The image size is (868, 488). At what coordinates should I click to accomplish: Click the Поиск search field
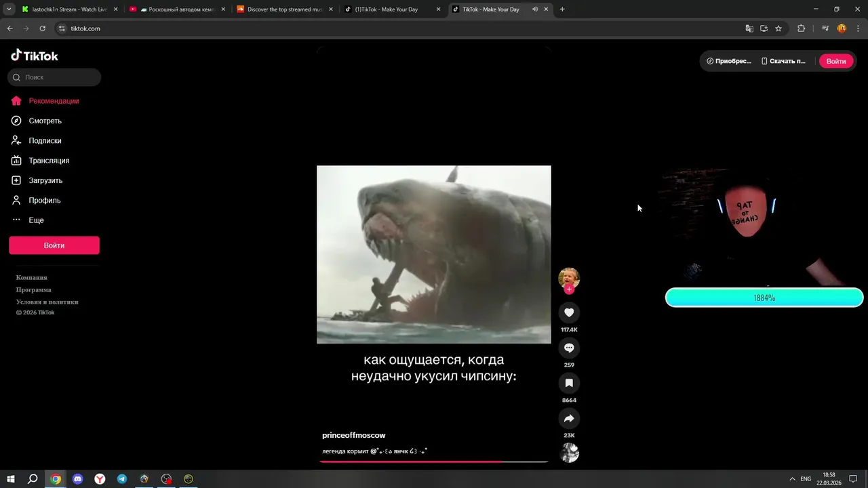click(54, 77)
